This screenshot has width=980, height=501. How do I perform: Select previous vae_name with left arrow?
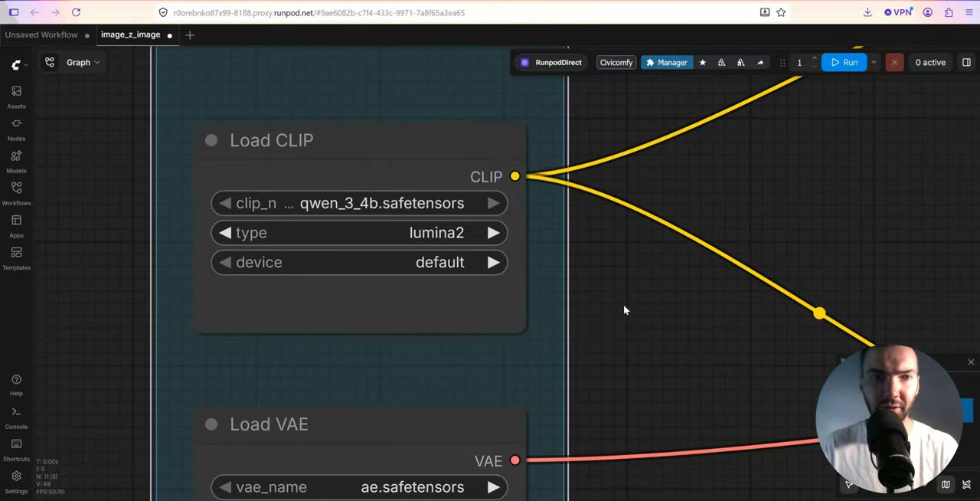[x=224, y=487]
